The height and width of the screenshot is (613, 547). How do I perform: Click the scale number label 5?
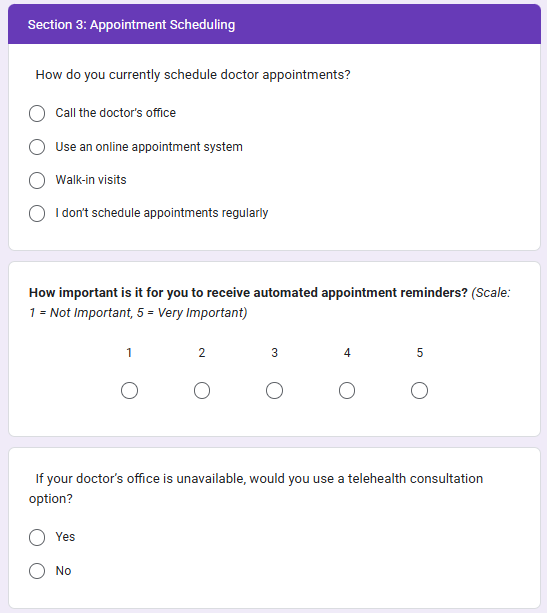point(420,353)
